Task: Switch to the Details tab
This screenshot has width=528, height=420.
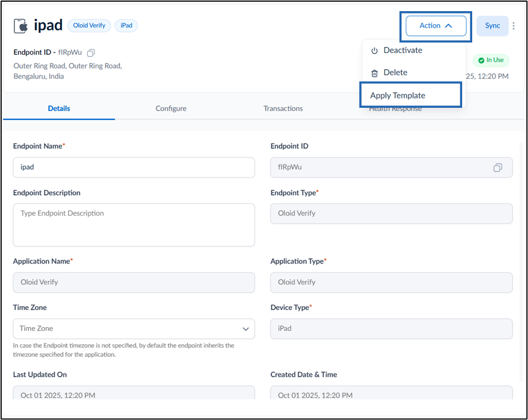Action: click(59, 108)
